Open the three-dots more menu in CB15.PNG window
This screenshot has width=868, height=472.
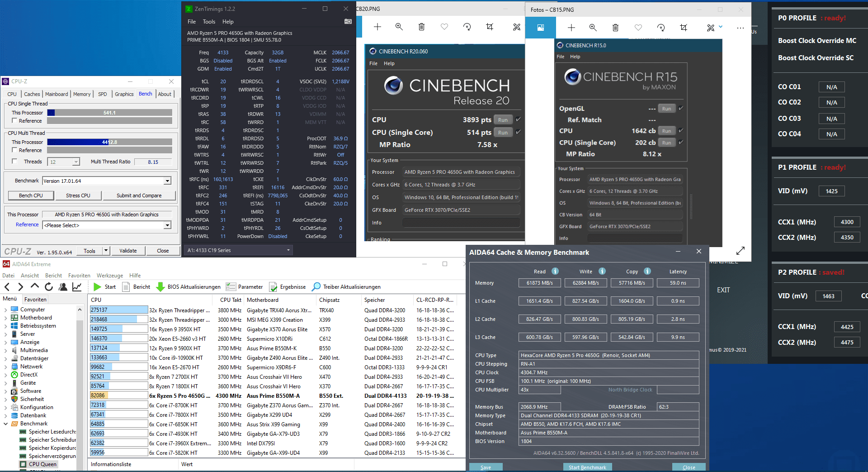[740, 28]
